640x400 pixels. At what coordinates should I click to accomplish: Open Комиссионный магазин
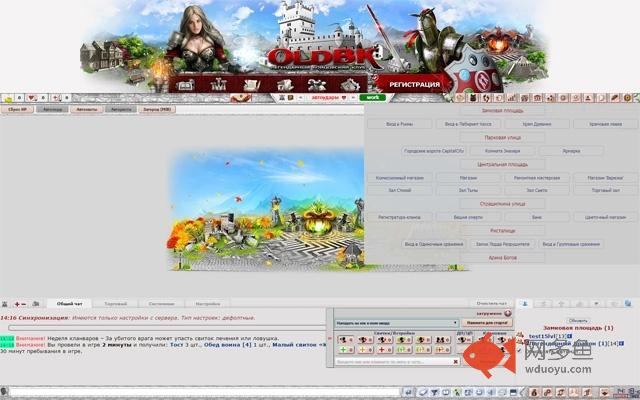400,178
